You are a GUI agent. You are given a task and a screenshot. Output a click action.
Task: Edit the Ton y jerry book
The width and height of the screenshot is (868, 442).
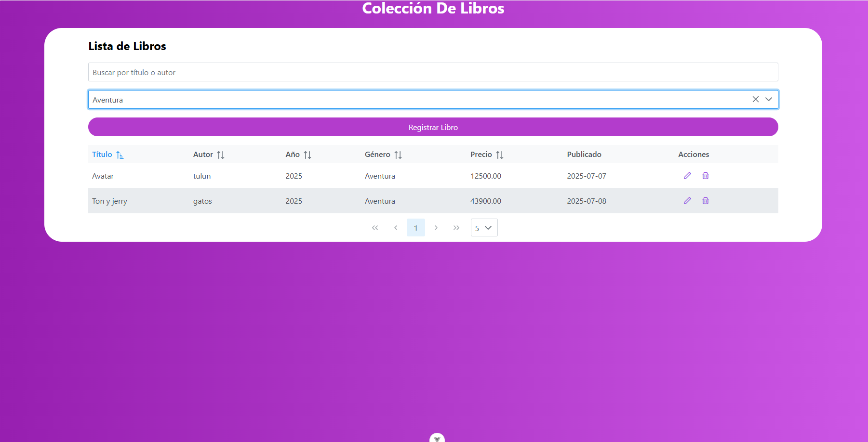[x=687, y=201]
